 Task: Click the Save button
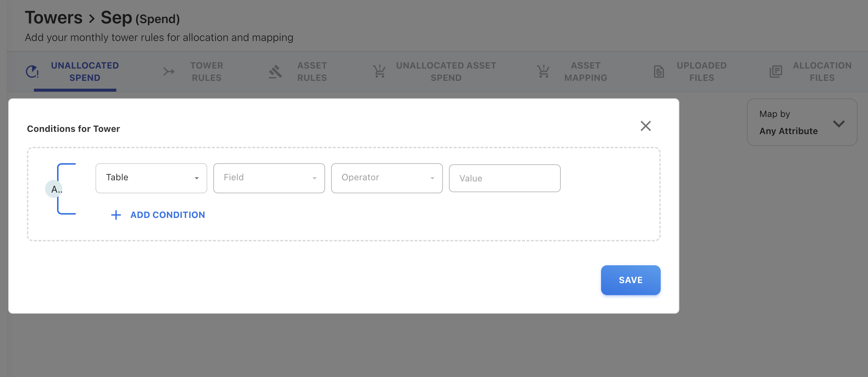[x=630, y=280]
